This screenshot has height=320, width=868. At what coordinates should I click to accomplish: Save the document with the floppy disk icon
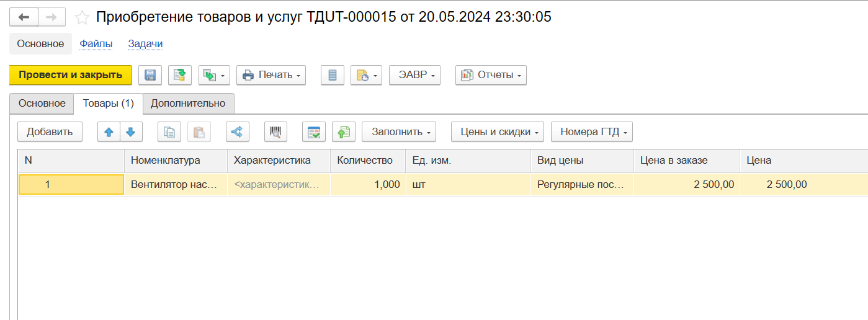150,75
